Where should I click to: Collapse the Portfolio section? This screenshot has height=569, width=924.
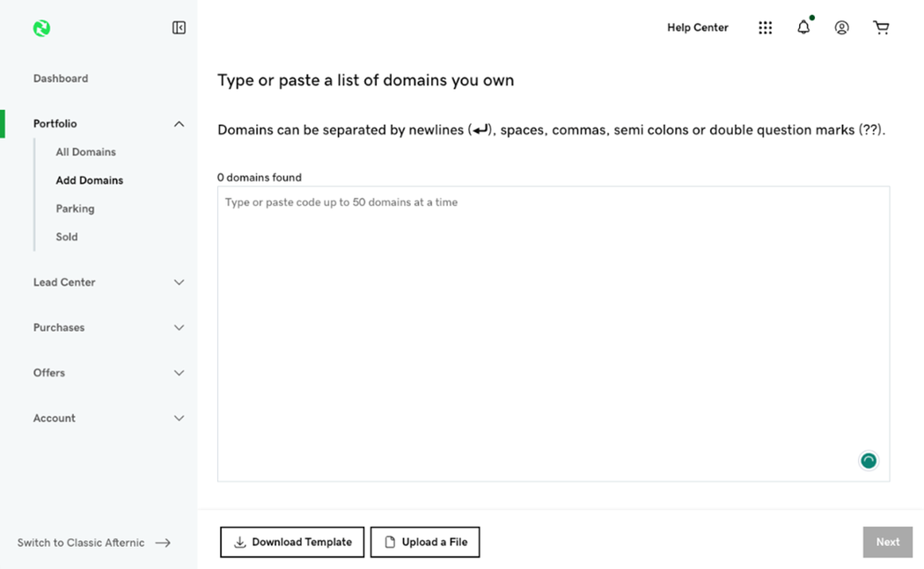pyautogui.click(x=179, y=124)
